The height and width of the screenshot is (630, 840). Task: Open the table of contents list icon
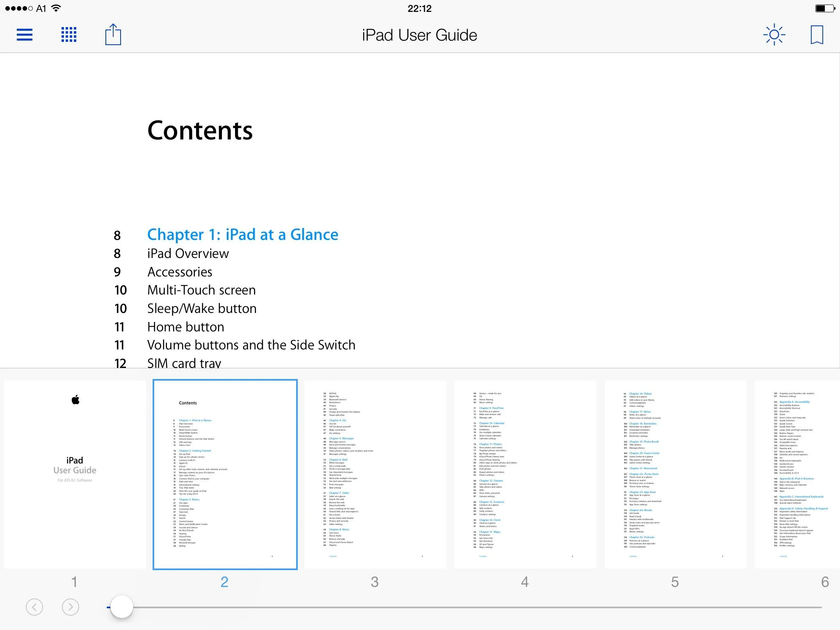[25, 35]
